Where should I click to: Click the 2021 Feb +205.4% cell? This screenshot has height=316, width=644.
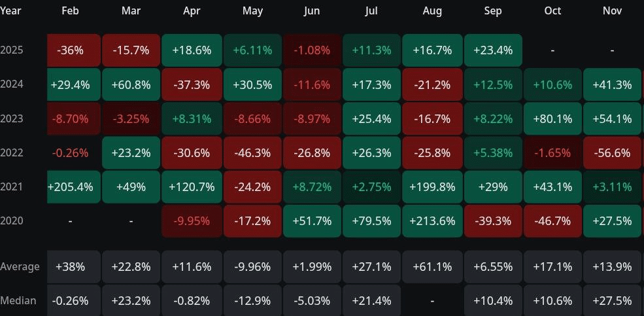(74, 187)
